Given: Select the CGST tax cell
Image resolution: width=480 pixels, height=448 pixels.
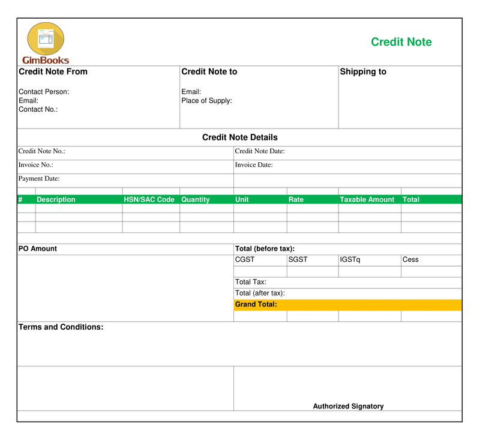Looking at the screenshot, I should (242, 259).
